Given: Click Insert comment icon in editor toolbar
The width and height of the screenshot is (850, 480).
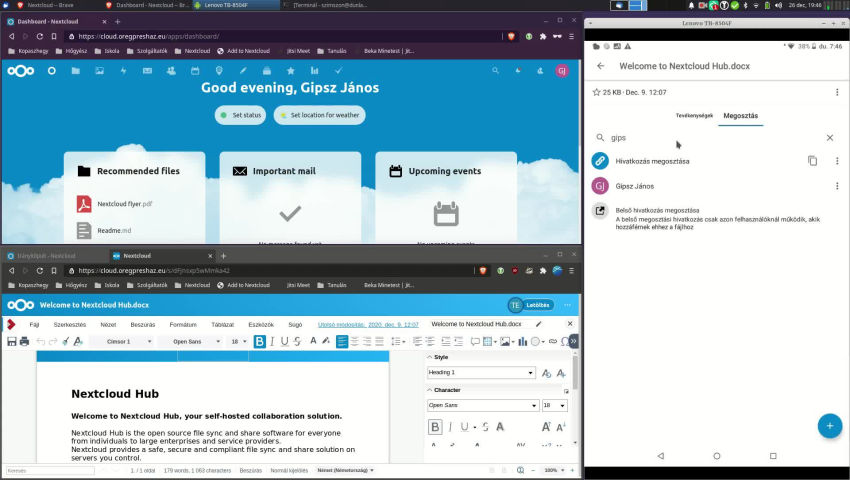Looking at the screenshot, I should 475,341.
